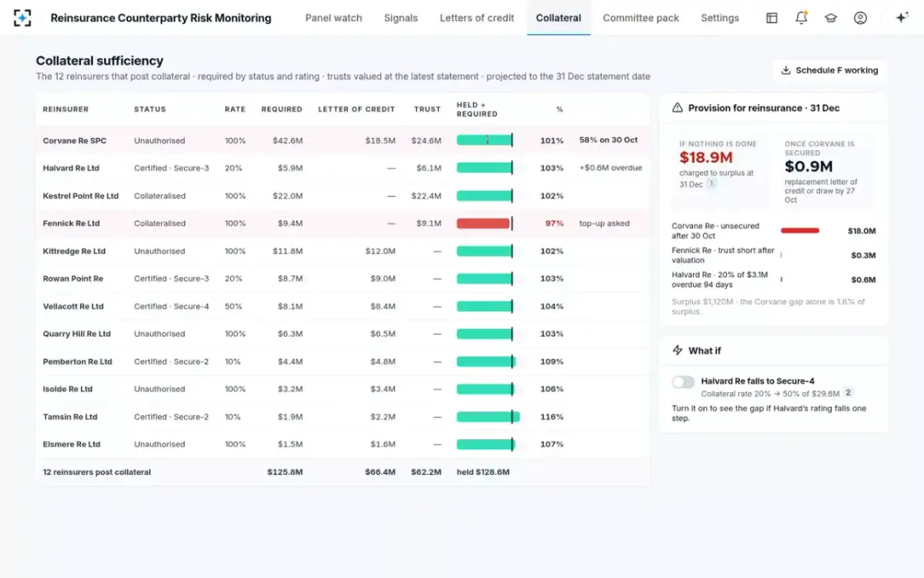Select Kittredge Re Ltd

[74, 251]
